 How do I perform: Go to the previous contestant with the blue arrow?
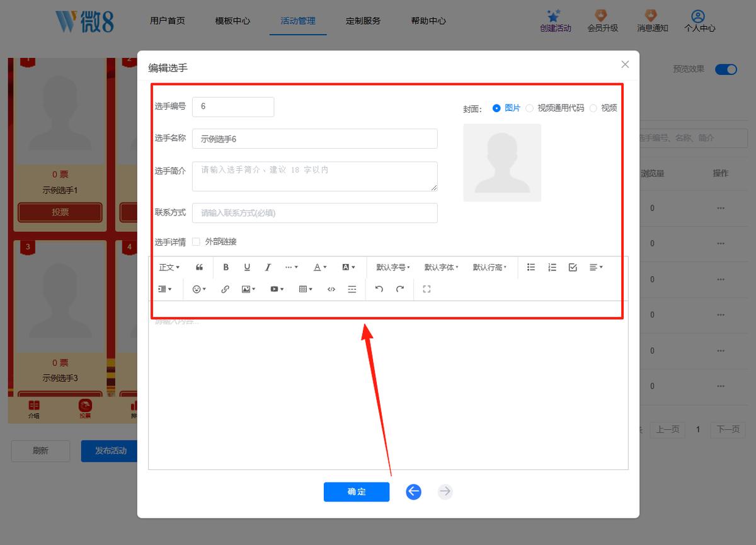click(x=413, y=491)
